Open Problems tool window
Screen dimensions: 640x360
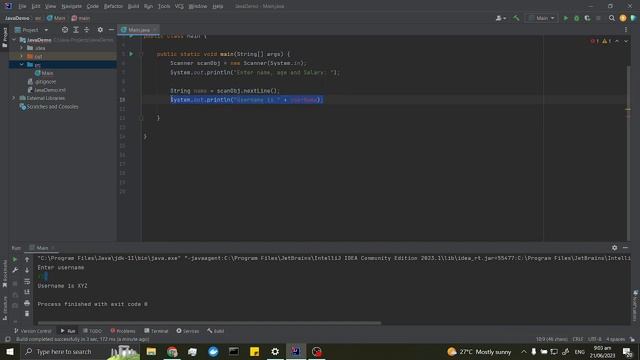point(123,331)
